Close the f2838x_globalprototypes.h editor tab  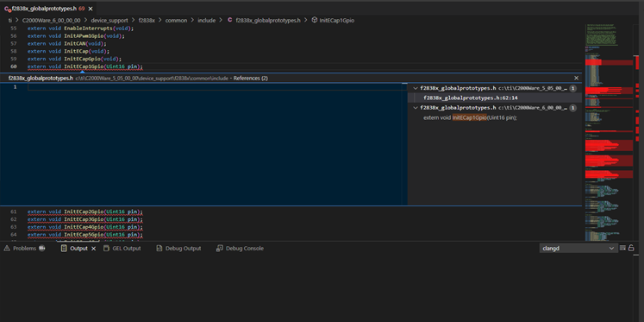tap(91, 9)
